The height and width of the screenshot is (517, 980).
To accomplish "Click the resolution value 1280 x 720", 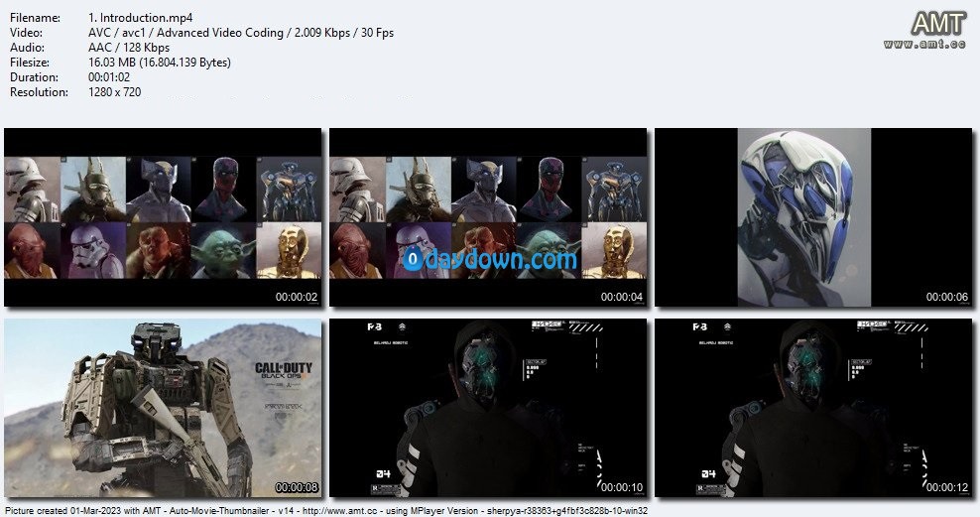I will click(x=114, y=92).
